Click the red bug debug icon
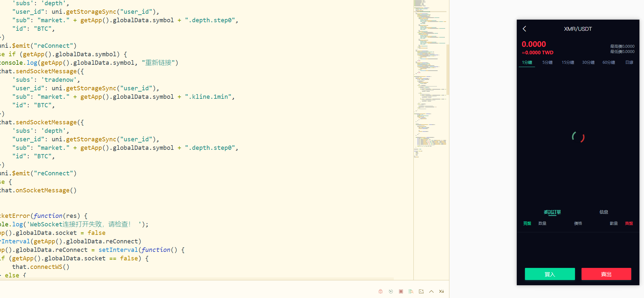This screenshot has height=298, width=644. click(x=380, y=291)
